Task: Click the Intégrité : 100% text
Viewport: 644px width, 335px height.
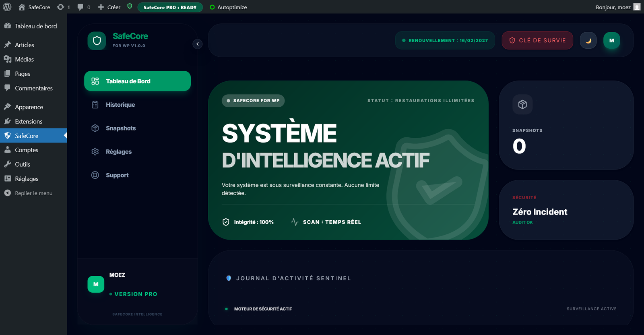Action: tap(254, 222)
